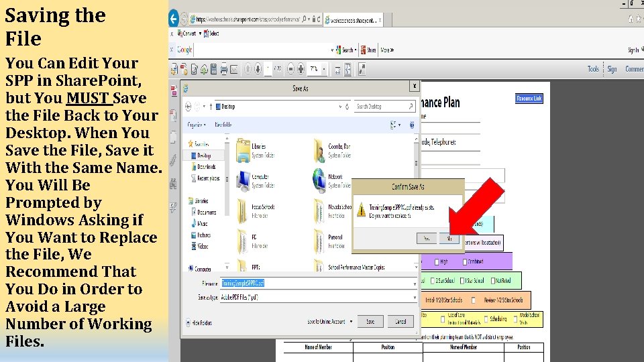This screenshot has width=644, height=362.
Task: Click the back arrow in Save As dialog
Action: coord(188,107)
